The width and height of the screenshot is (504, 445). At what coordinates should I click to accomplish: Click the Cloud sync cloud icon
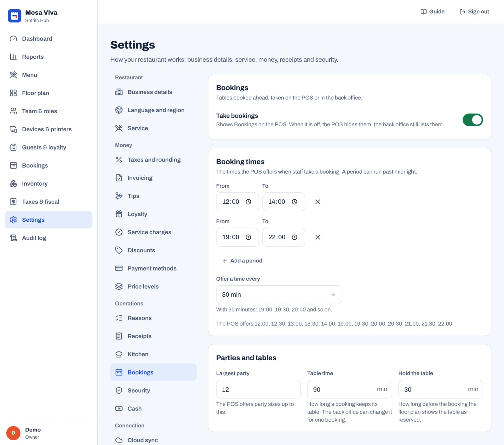pyautogui.click(x=119, y=440)
